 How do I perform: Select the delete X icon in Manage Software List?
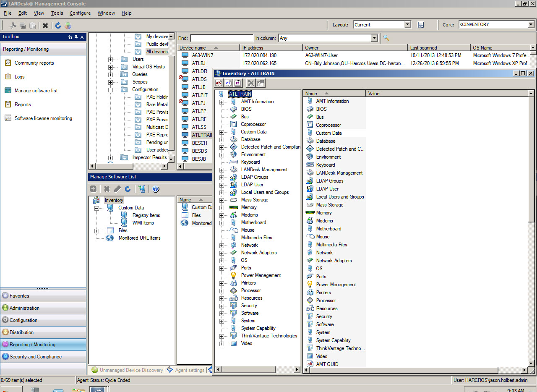[x=107, y=189]
